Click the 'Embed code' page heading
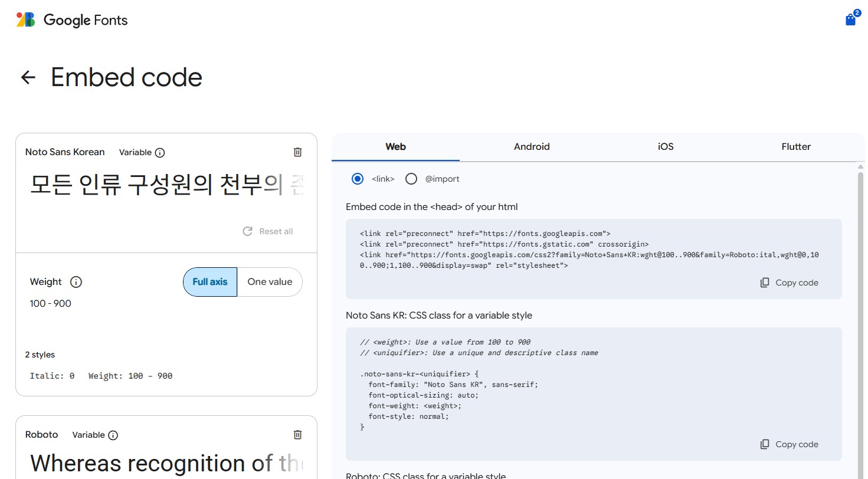This screenshot has height=479, width=868. pos(126,78)
